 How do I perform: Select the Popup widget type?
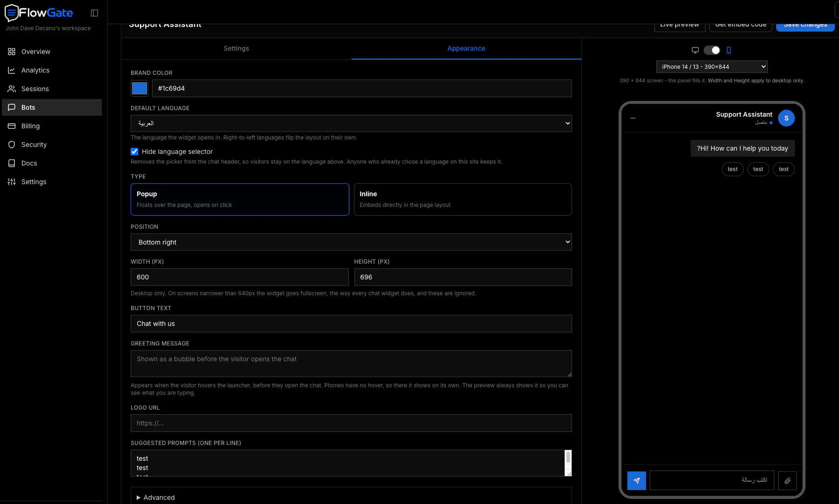tap(240, 199)
